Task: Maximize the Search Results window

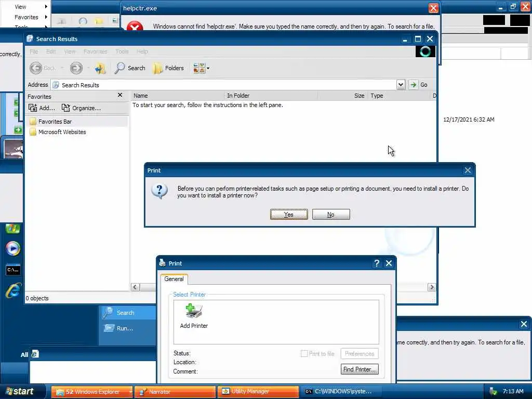Action: (x=418, y=39)
